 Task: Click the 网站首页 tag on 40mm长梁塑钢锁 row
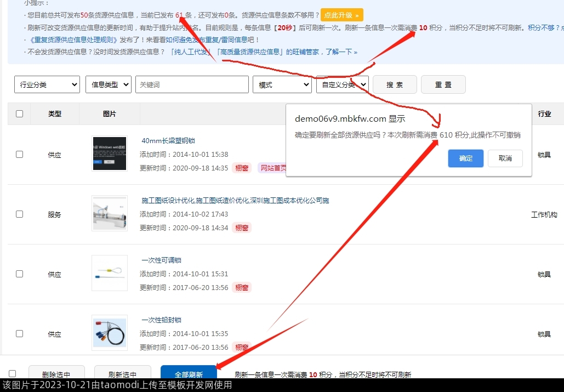click(272, 168)
